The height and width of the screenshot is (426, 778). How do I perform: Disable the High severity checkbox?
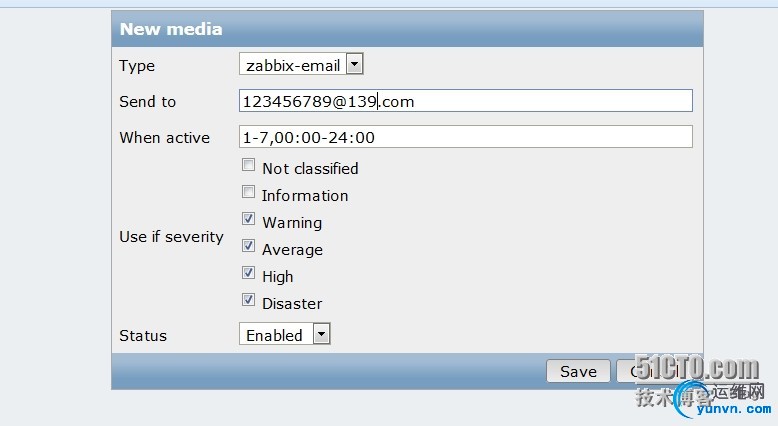[x=249, y=273]
